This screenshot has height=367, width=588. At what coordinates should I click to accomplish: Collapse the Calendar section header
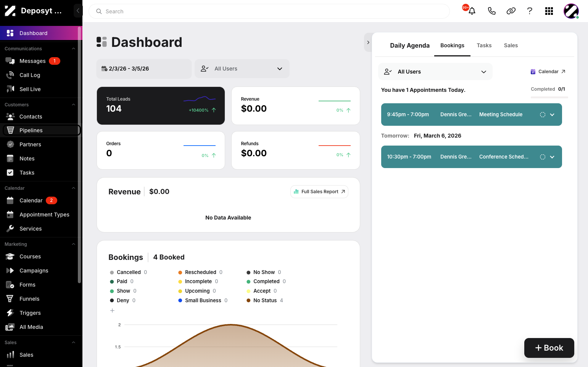click(73, 188)
